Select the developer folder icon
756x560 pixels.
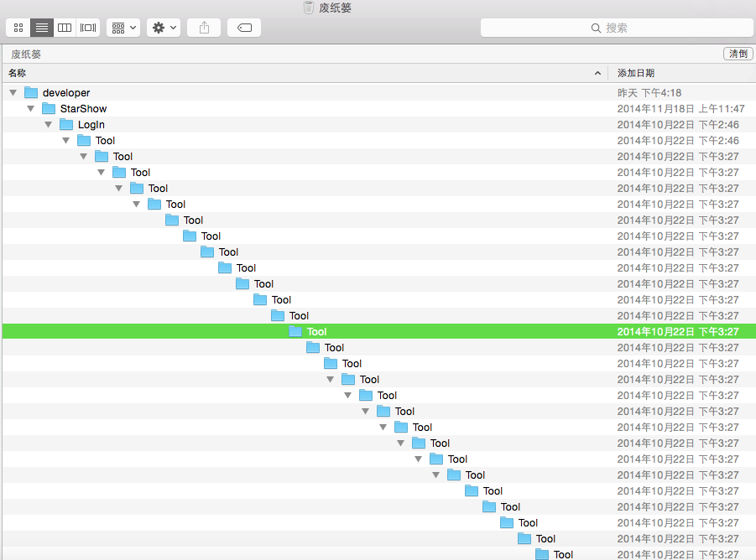(x=31, y=92)
